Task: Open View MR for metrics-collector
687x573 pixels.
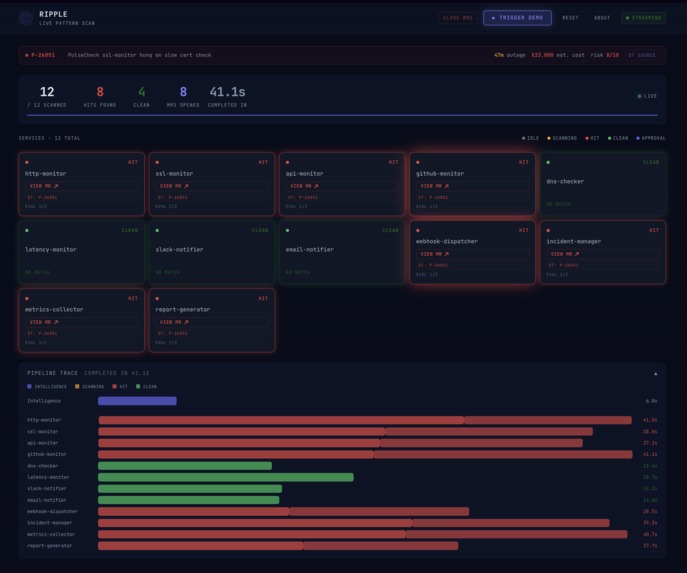Action: (81, 322)
